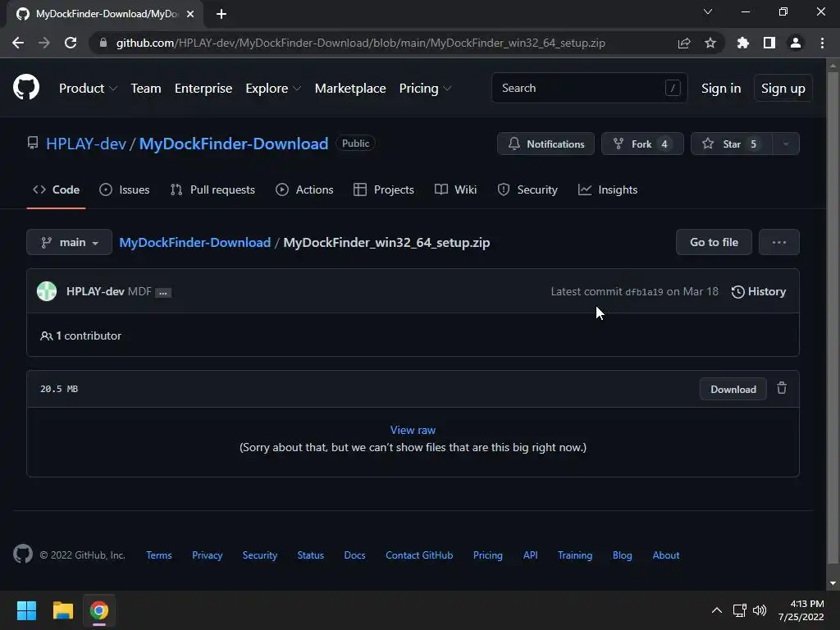Click the MyDockFinder-Download breadcrumb link
This screenshot has height=630, width=840.
pos(195,242)
